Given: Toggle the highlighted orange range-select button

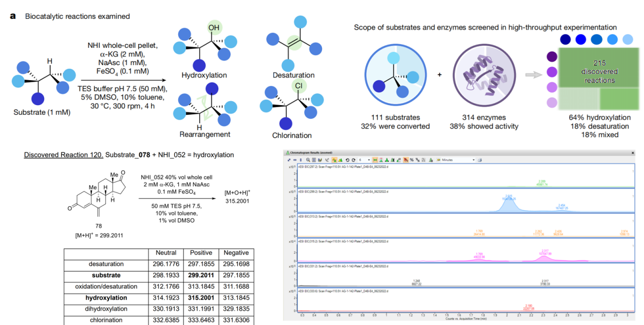Looking at the screenshot, I should (x=375, y=160).
